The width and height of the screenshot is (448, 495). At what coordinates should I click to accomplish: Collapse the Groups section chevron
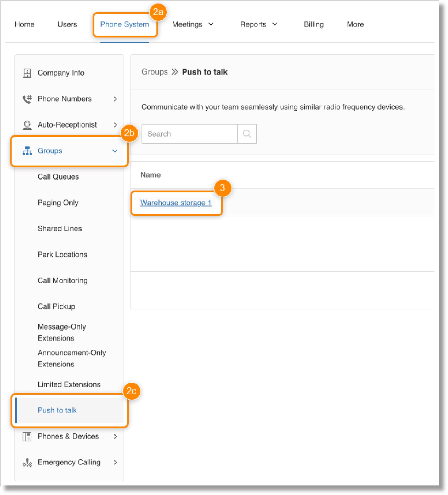(x=115, y=151)
